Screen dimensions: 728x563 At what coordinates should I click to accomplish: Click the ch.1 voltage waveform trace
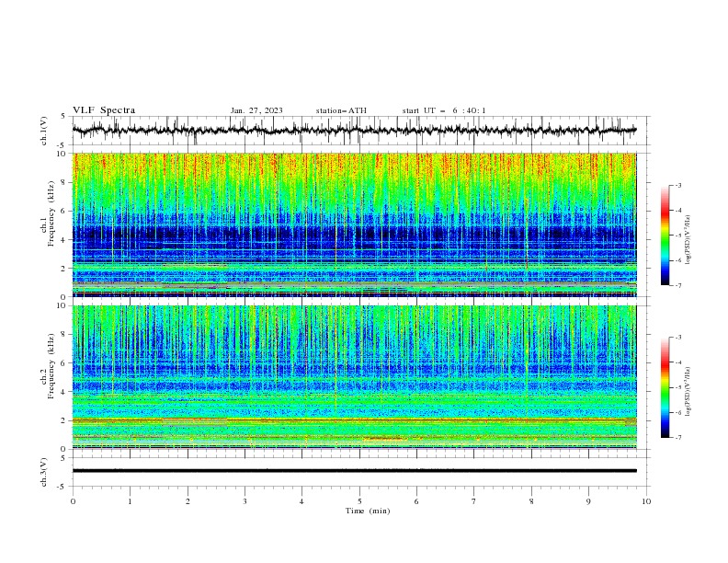pyautogui.click(x=354, y=130)
